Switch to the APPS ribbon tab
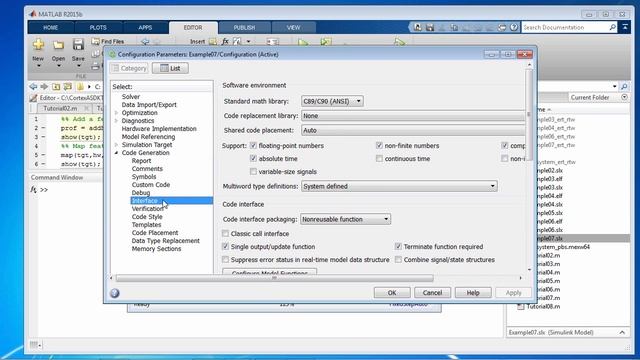 (x=145, y=27)
